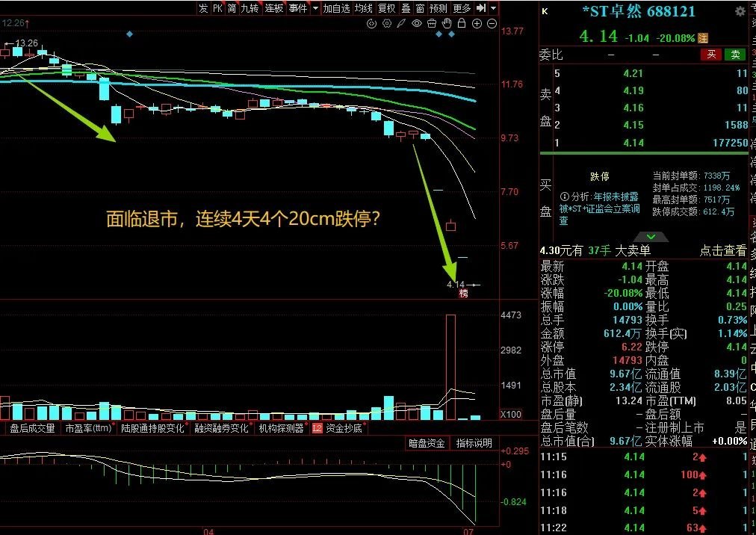Select the hand pan tool
Screen dimensions: 756x535
pos(447,23)
